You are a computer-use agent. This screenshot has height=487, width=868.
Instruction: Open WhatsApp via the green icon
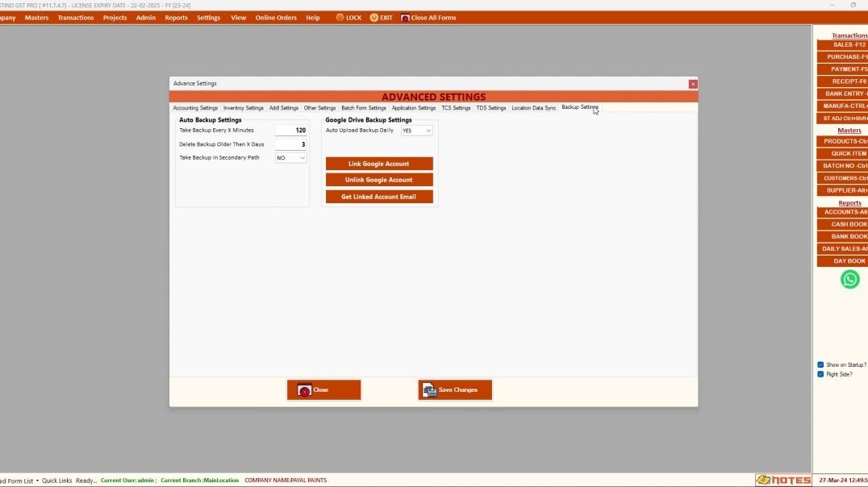click(849, 279)
